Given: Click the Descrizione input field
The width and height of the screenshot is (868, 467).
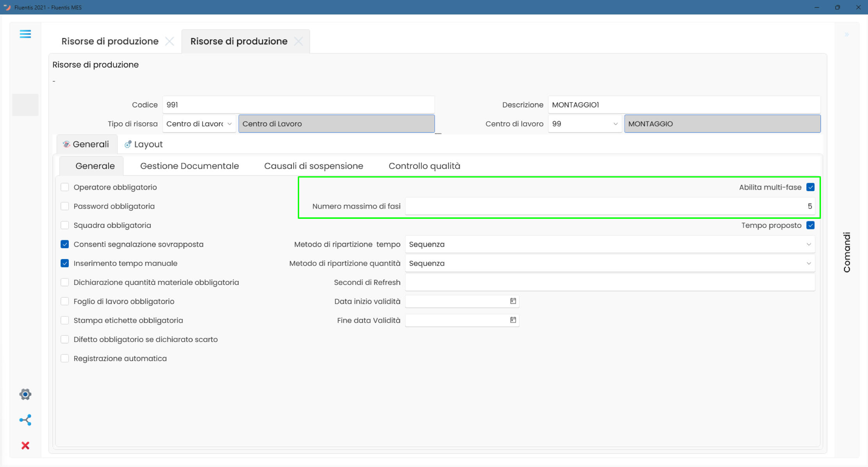Looking at the screenshot, I should (684, 105).
